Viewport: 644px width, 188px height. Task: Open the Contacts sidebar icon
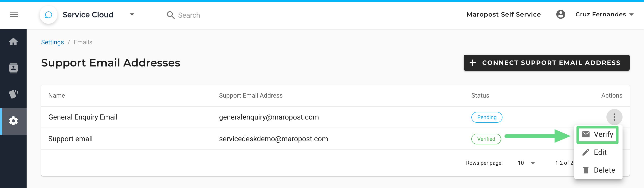tap(13, 68)
